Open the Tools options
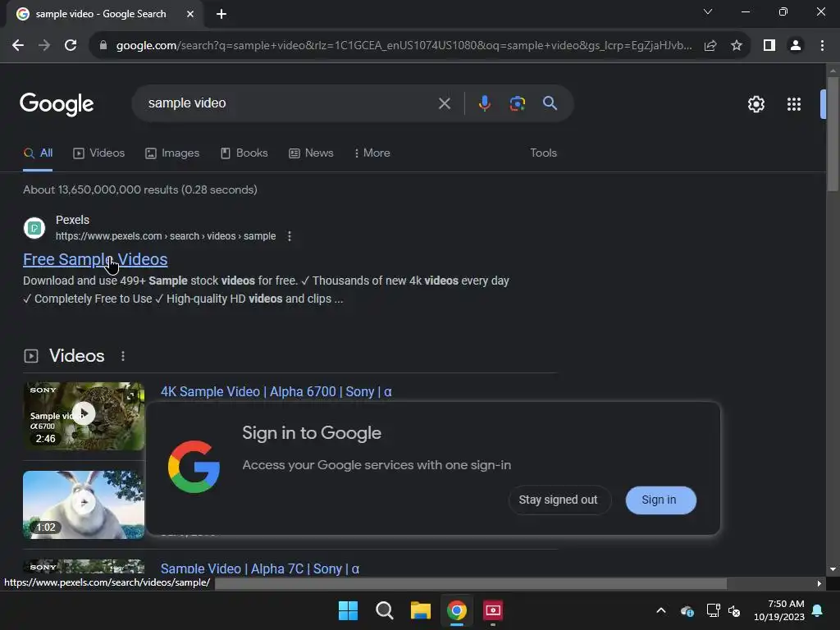This screenshot has height=630, width=840. pyautogui.click(x=543, y=153)
